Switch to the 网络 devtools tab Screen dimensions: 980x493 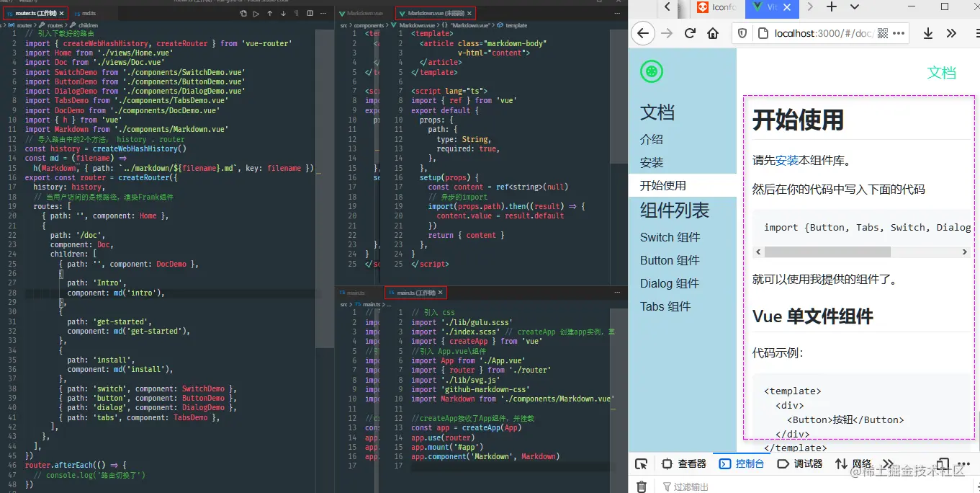pos(853,464)
